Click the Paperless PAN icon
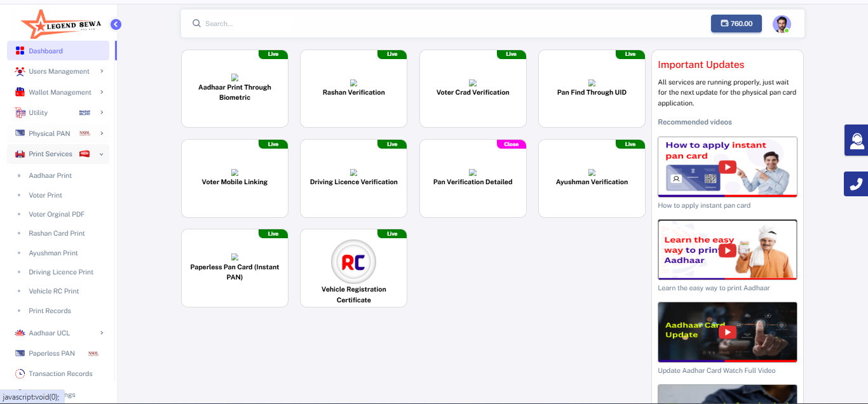The height and width of the screenshot is (404, 868). pos(20,353)
